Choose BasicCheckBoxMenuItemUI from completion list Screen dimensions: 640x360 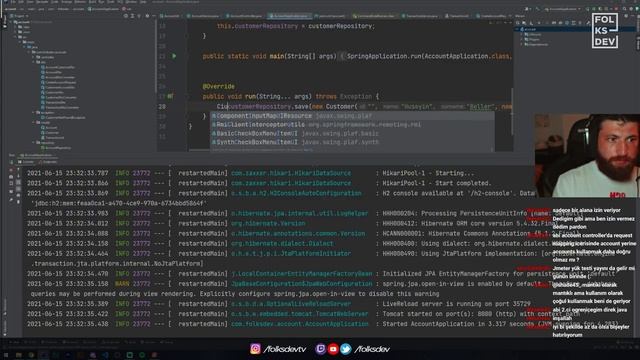click(352, 133)
